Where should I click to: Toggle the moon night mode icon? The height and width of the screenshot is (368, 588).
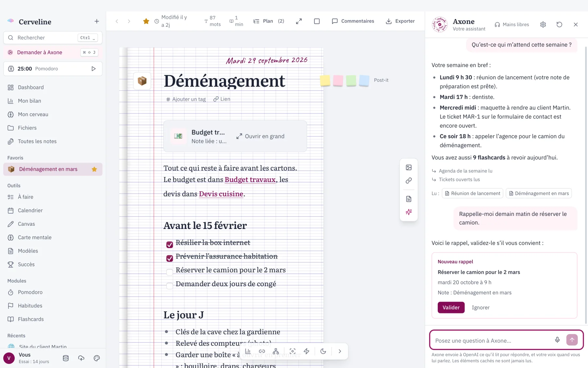tap(323, 351)
